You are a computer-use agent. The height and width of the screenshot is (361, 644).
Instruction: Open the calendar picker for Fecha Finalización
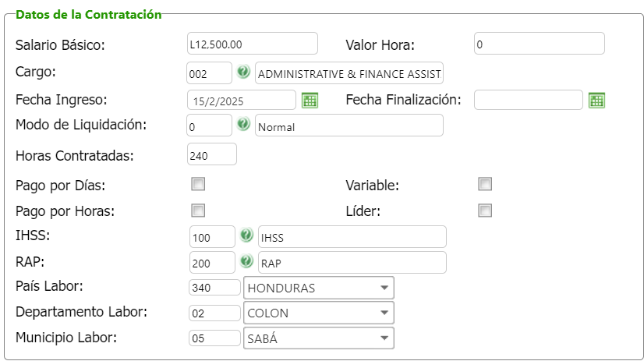pyautogui.click(x=597, y=100)
